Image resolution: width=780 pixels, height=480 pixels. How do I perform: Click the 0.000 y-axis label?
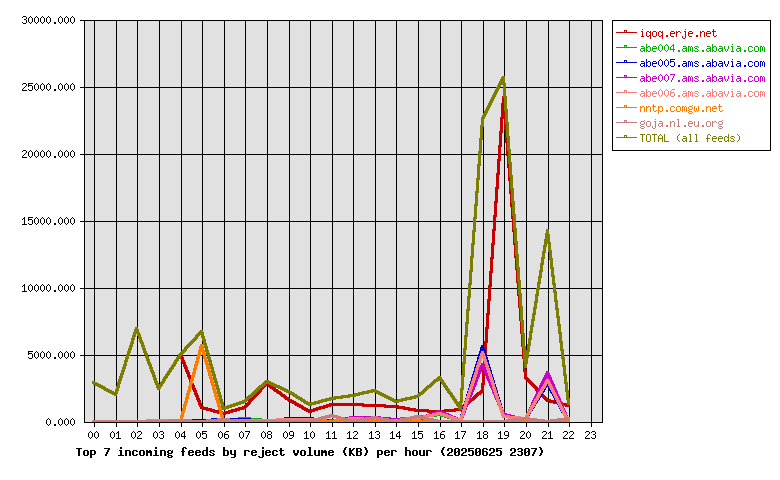pos(61,422)
